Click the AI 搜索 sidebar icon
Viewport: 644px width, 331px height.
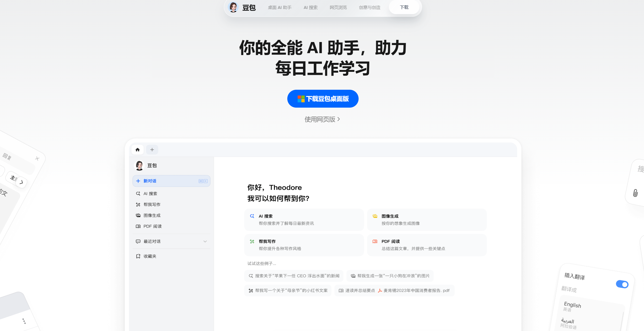(x=138, y=194)
